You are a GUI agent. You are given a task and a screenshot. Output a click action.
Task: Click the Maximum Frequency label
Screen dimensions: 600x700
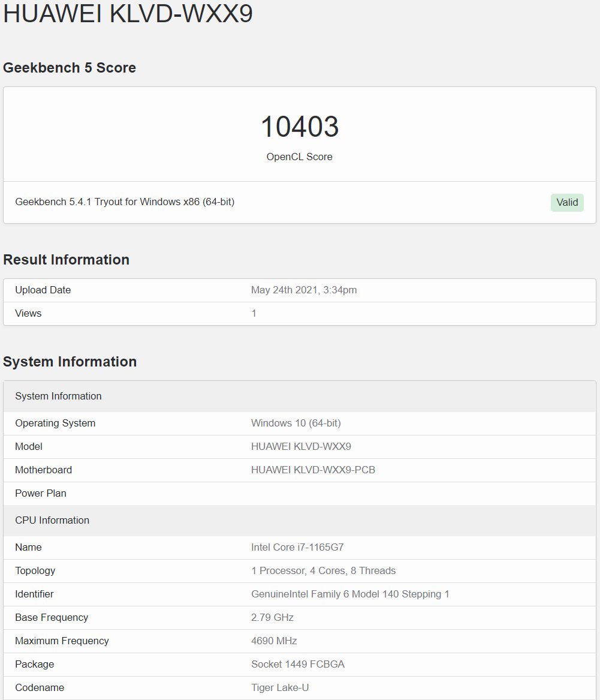62,641
